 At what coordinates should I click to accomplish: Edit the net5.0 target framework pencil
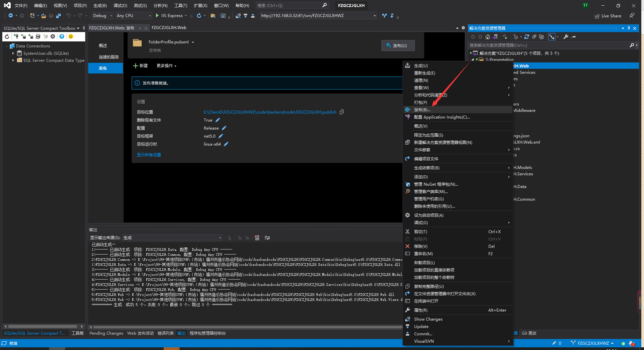(221, 136)
